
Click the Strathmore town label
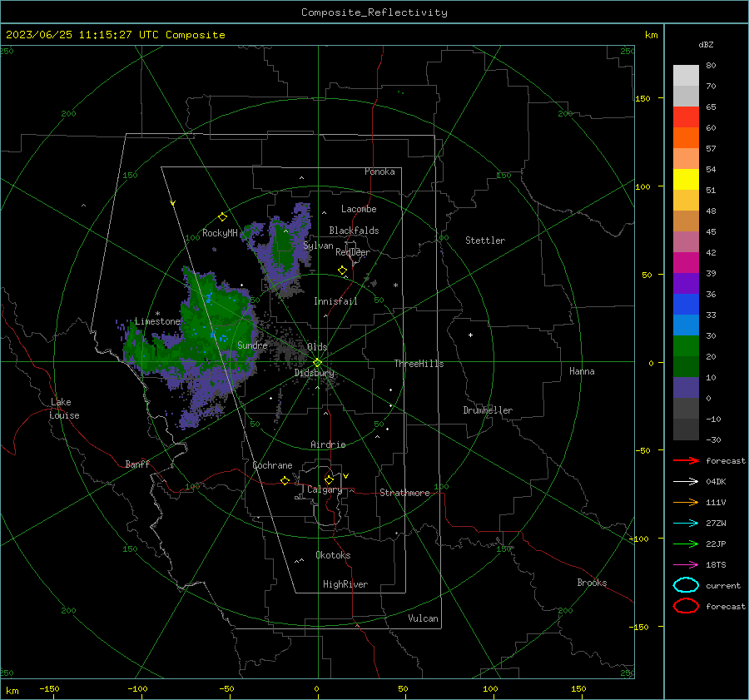404,493
